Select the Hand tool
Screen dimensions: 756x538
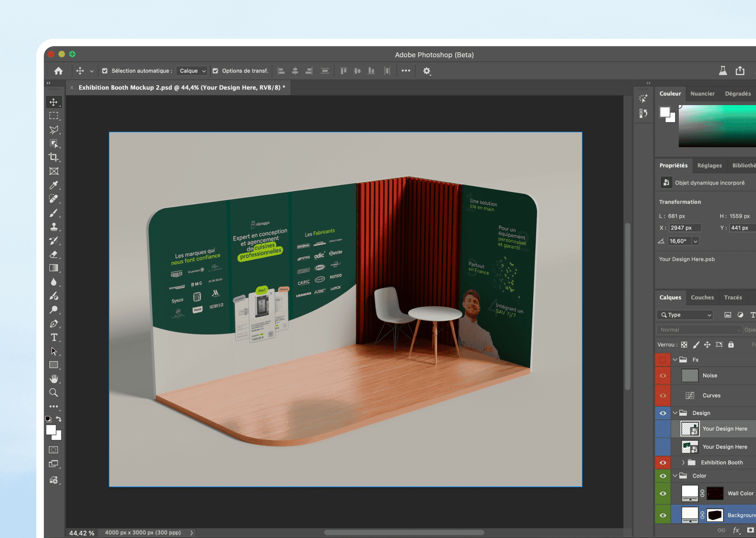point(53,379)
